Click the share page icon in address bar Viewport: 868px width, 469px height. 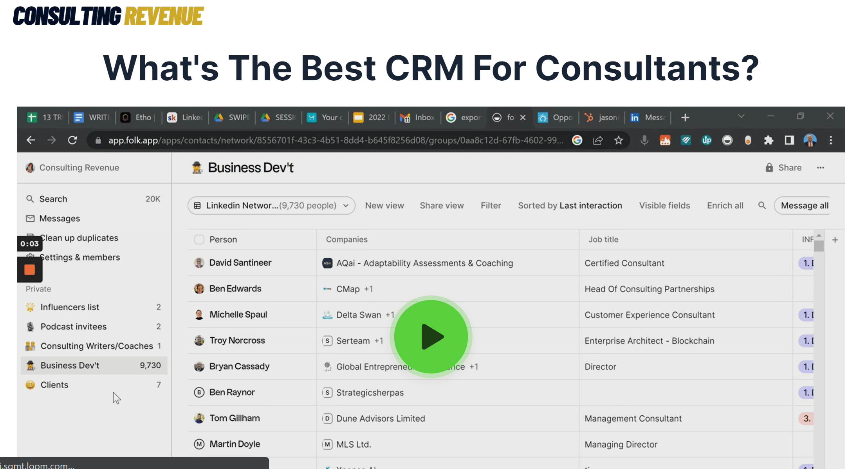click(x=598, y=140)
